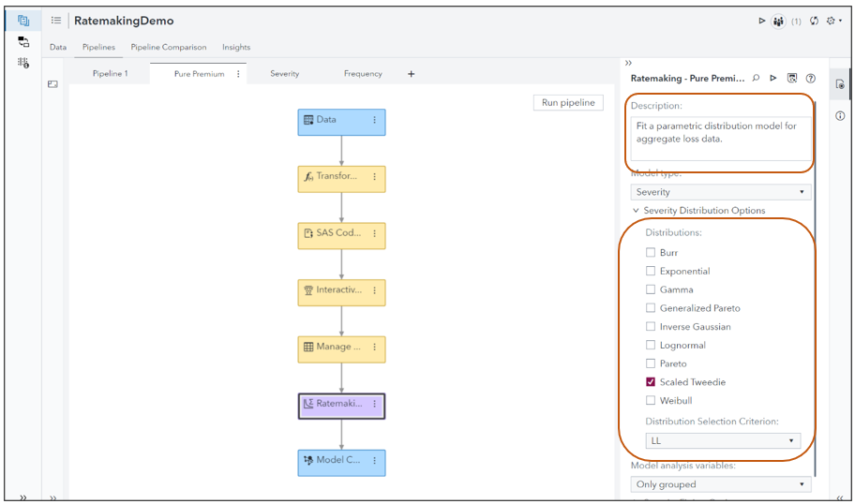The image size is (855, 504).
Task: Enable the Burr distribution checkbox
Action: [x=651, y=253]
